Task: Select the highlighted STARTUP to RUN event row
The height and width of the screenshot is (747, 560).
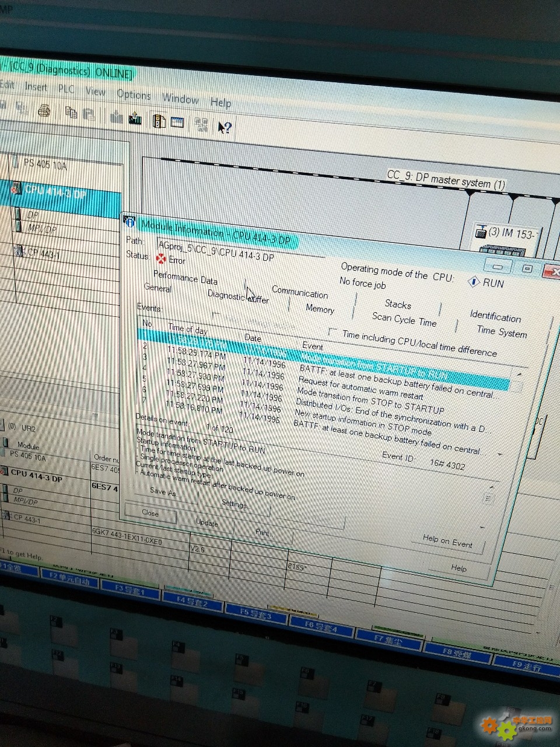Action: pos(324,359)
